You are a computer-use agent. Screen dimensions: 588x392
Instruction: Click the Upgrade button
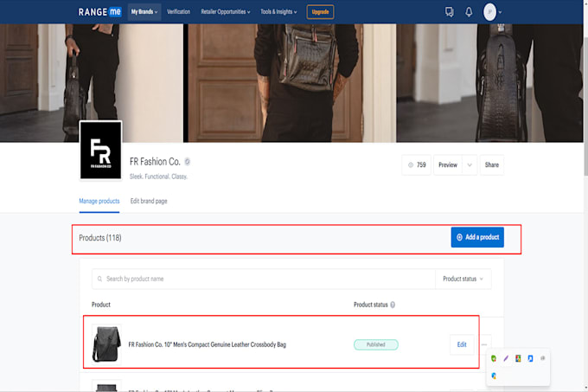pos(320,12)
